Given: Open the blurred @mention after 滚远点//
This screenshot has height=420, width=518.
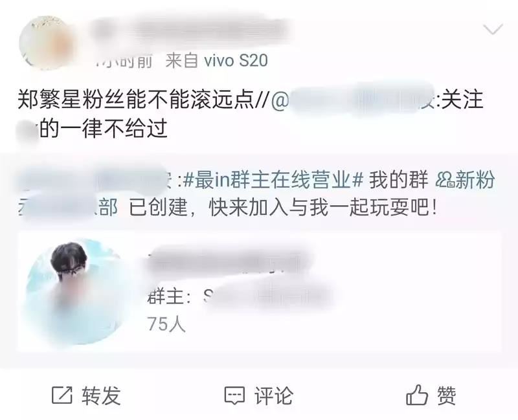Looking at the screenshot, I should tap(355, 100).
